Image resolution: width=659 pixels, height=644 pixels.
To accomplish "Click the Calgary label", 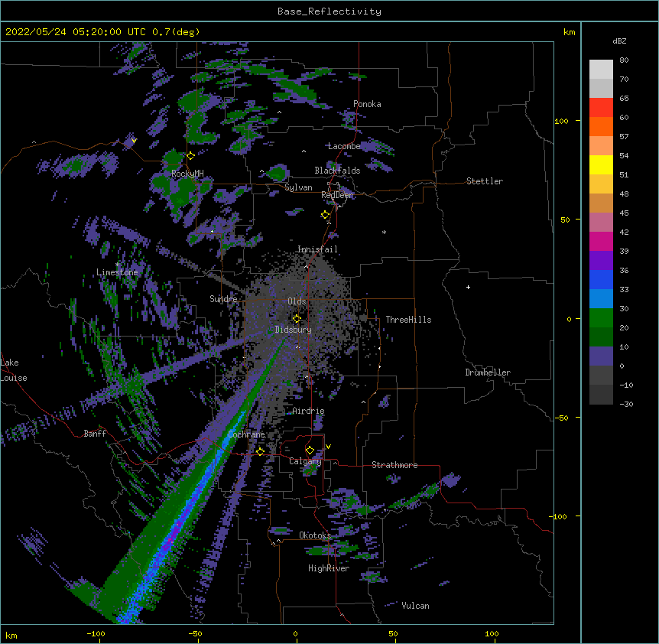I will pos(305,461).
